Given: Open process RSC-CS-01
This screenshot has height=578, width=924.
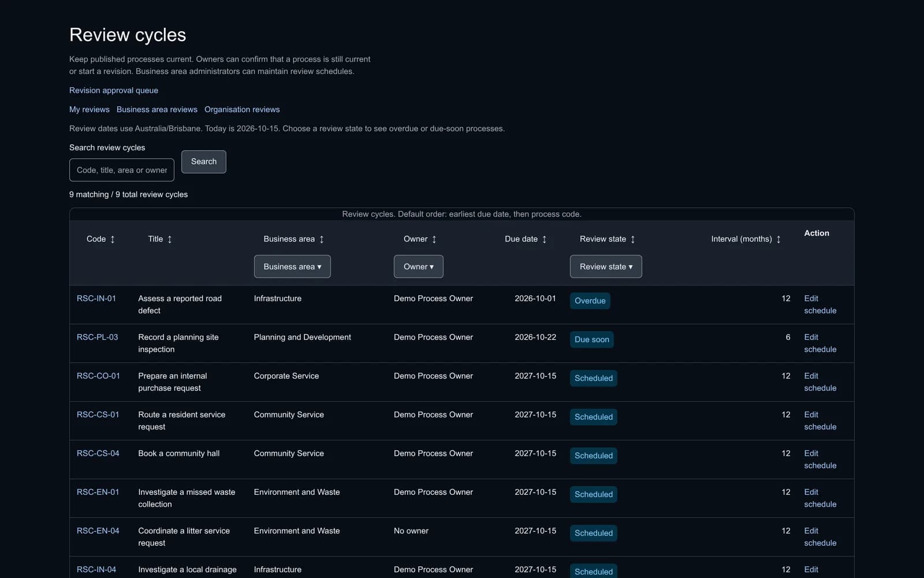Looking at the screenshot, I should [x=98, y=414].
